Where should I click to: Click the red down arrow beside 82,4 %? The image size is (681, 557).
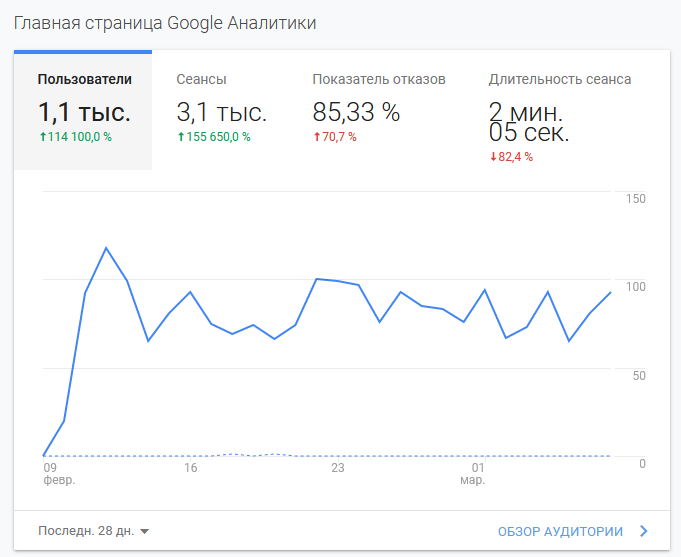pos(493,157)
